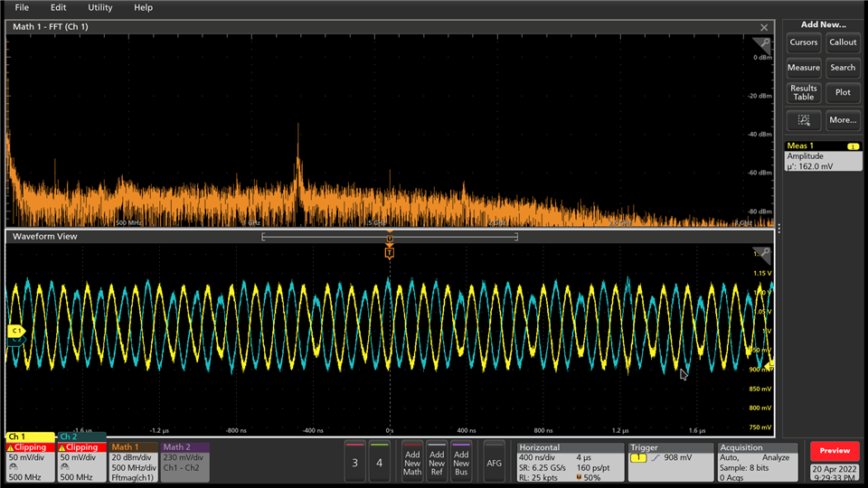This screenshot has width=868, height=488.
Task: Click the C1 channel ground indicator
Action: click(x=15, y=332)
